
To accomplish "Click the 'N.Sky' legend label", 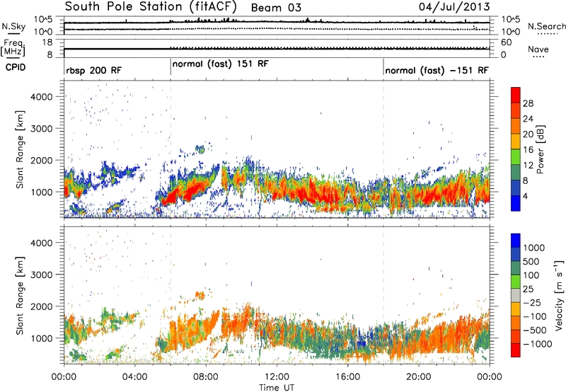I will click(x=13, y=26).
